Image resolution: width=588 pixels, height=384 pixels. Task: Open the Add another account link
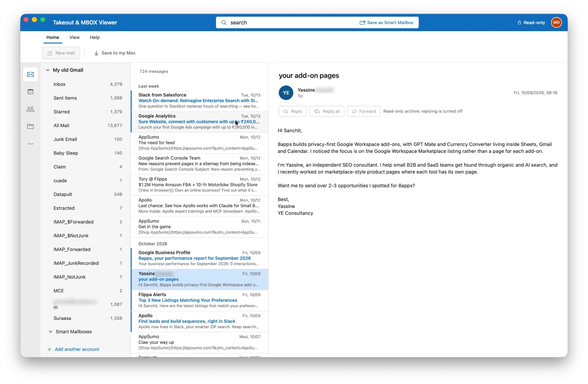click(77, 349)
